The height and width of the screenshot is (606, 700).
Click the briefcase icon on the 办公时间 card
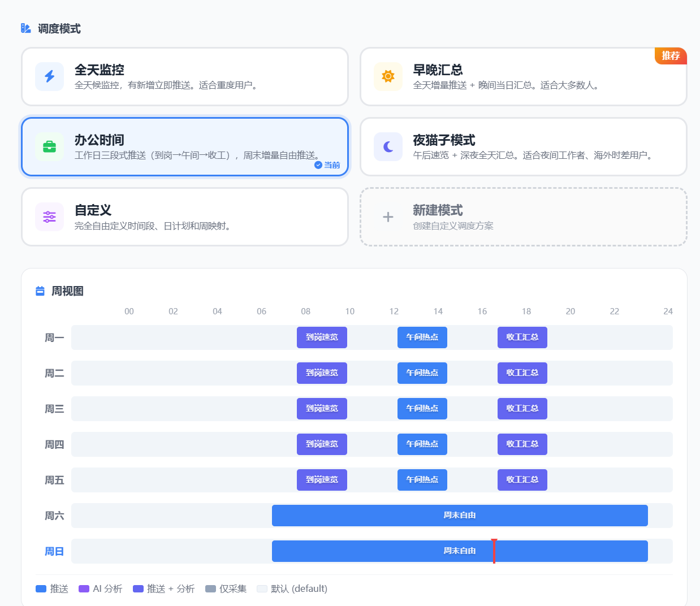pyautogui.click(x=49, y=146)
